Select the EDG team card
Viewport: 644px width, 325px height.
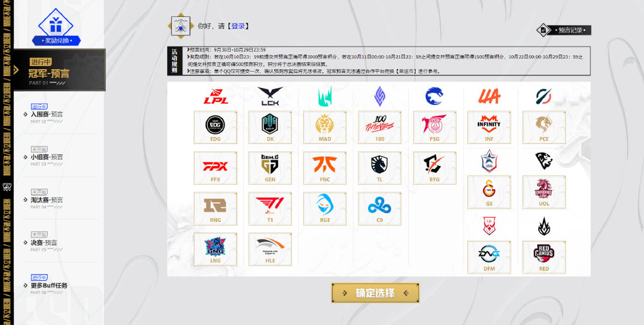coord(215,127)
